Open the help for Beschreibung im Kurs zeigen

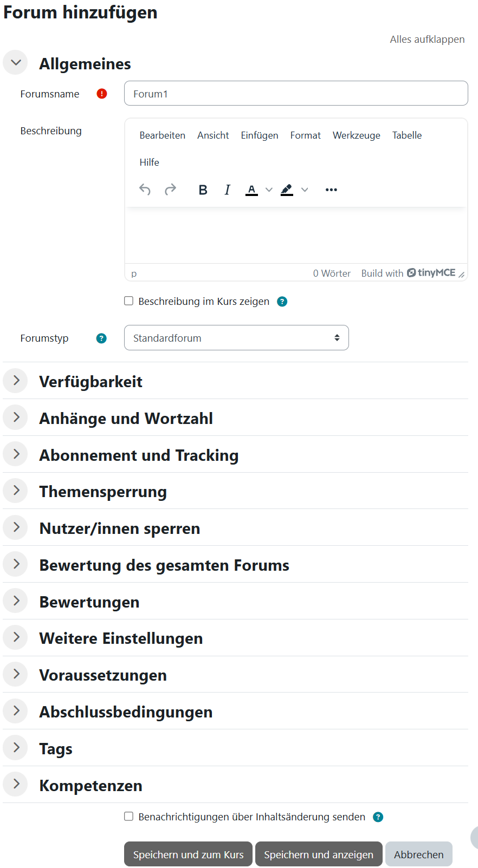click(x=282, y=302)
